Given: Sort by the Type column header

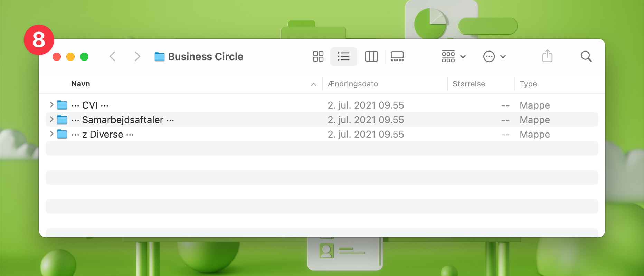Looking at the screenshot, I should 528,84.
